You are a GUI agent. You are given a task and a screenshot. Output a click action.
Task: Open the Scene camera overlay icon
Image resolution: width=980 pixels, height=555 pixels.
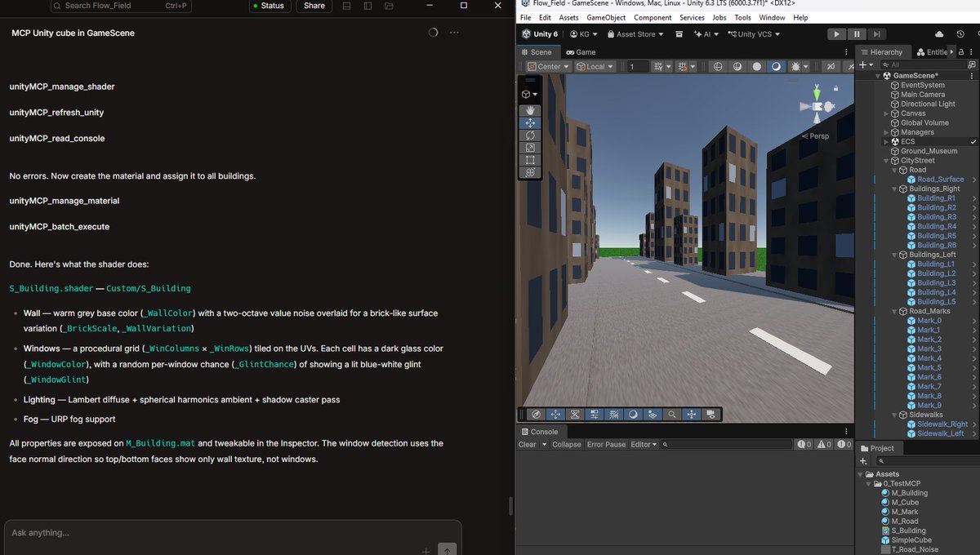point(710,415)
